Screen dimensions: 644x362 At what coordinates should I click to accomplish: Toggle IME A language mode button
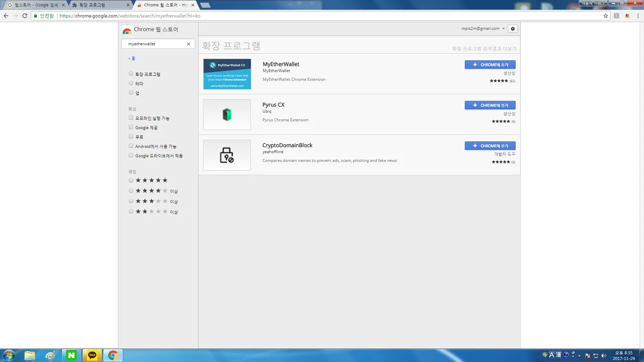pos(551,354)
